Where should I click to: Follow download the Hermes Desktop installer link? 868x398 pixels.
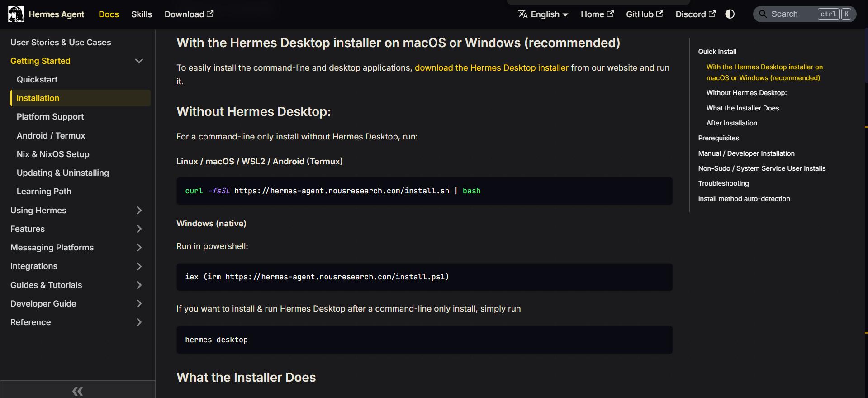click(x=492, y=67)
